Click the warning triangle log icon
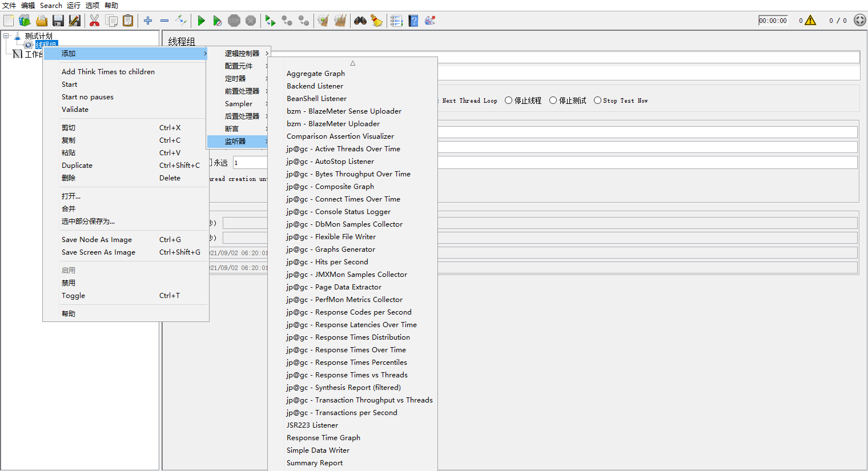The height and width of the screenshot is (471, 868). coord(810,21)
